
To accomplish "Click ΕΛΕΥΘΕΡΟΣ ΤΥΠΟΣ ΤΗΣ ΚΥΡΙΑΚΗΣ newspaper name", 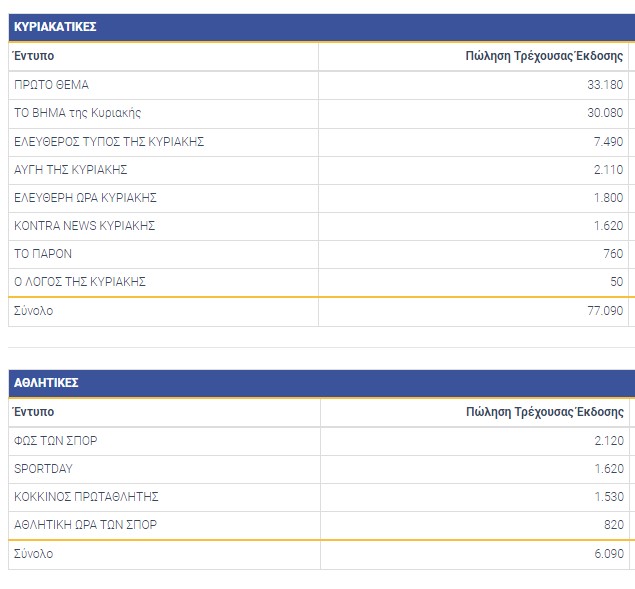I will (109, 142).
